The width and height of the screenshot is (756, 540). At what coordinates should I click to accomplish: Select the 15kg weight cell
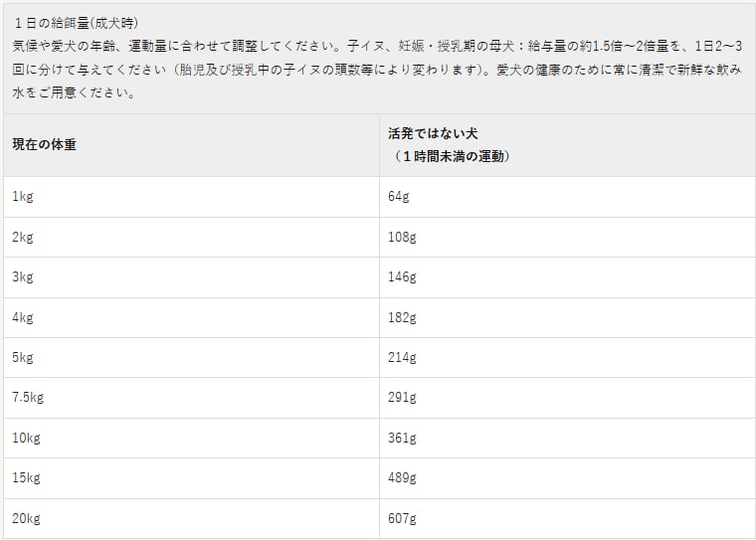tap(26, 478)
